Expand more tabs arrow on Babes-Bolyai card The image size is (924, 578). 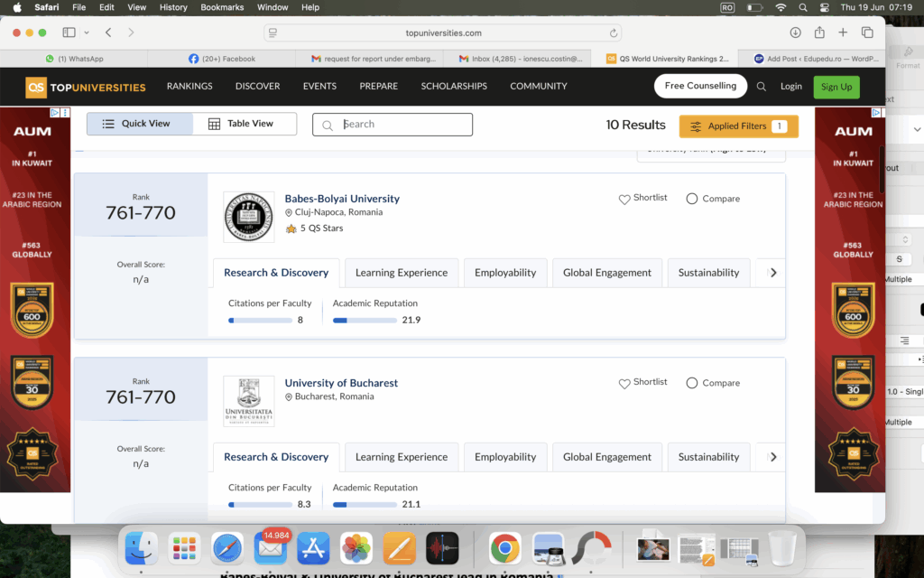[x=772, y=273]
